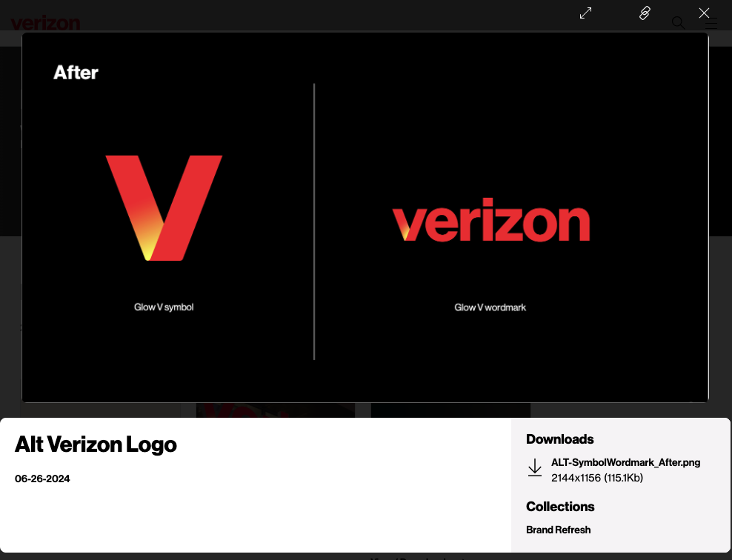Close the Alt Verizon Logo lightbox
Screen dimensions: 732x560
(x=704, y=13)
